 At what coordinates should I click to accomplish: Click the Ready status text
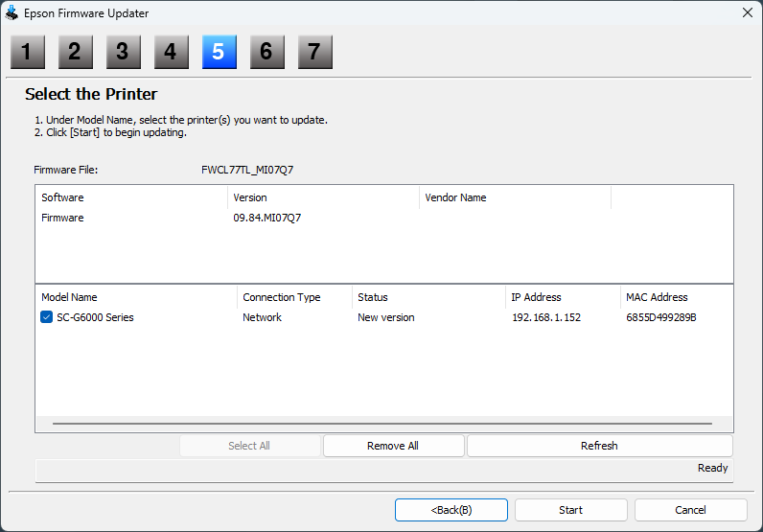[712, 468]
